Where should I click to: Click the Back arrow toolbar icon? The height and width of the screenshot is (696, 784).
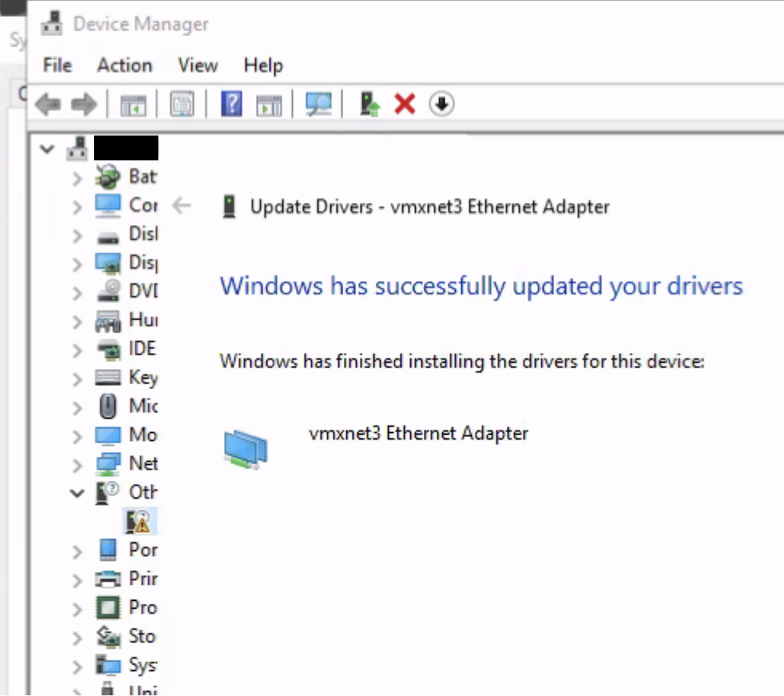click(x=48, y=105)
